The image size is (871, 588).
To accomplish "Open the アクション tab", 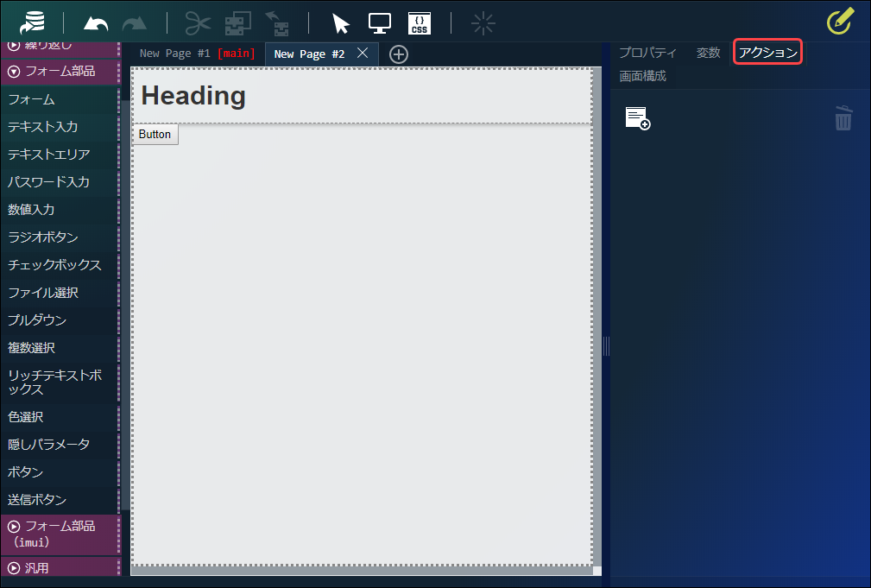I will pyautogui.click(x=768, y=53).
